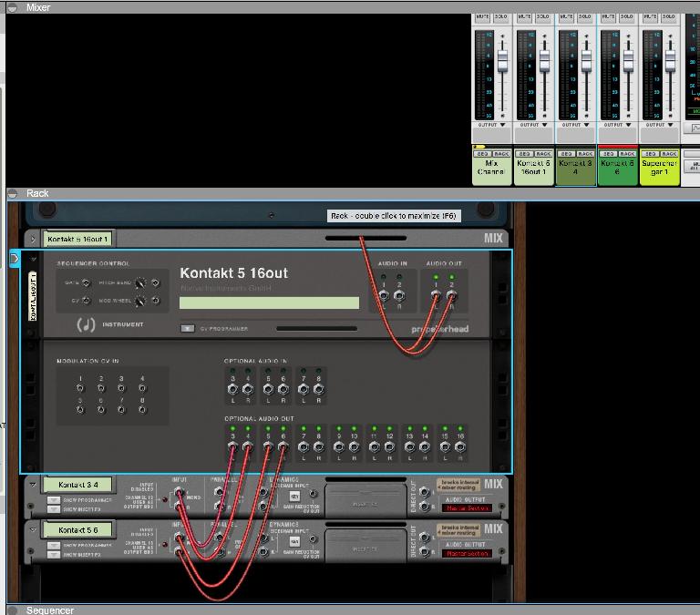Select the Rack panel title

click(x=37, y=193)
